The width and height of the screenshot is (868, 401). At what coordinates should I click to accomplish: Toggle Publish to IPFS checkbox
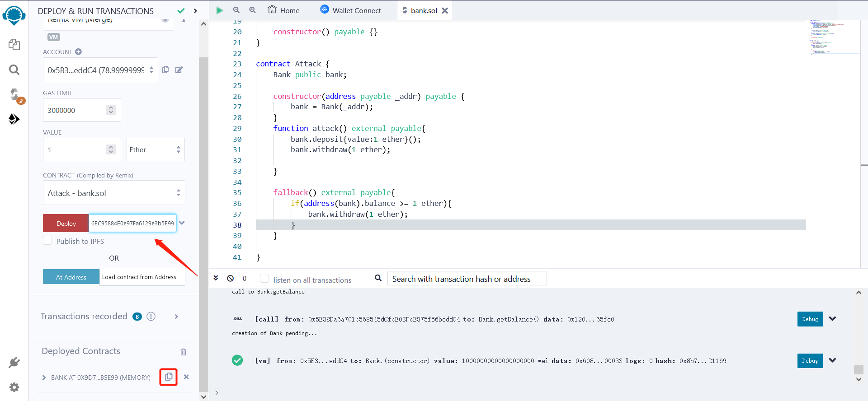tap(47, 241)
